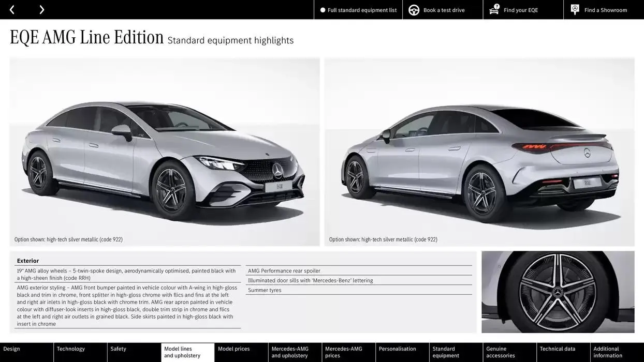Open the Model prices tab
The height and width of the screenshot is (362, 644).
(x=241, y=352)
